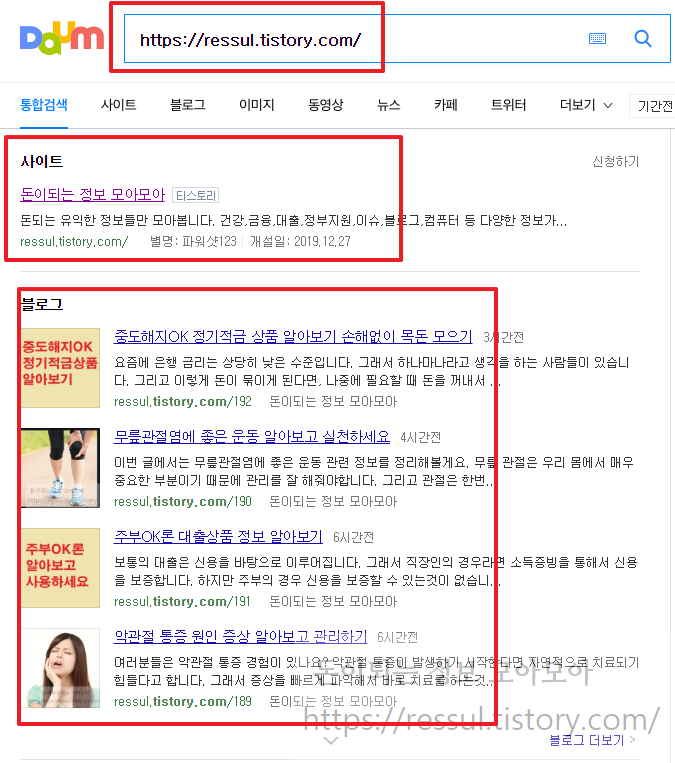Image resolution: width=675 pixels, height=763 pixels.
Task: Click the 3시간전 timestamp
Action: pyautogui.click(x=503, y=337)
